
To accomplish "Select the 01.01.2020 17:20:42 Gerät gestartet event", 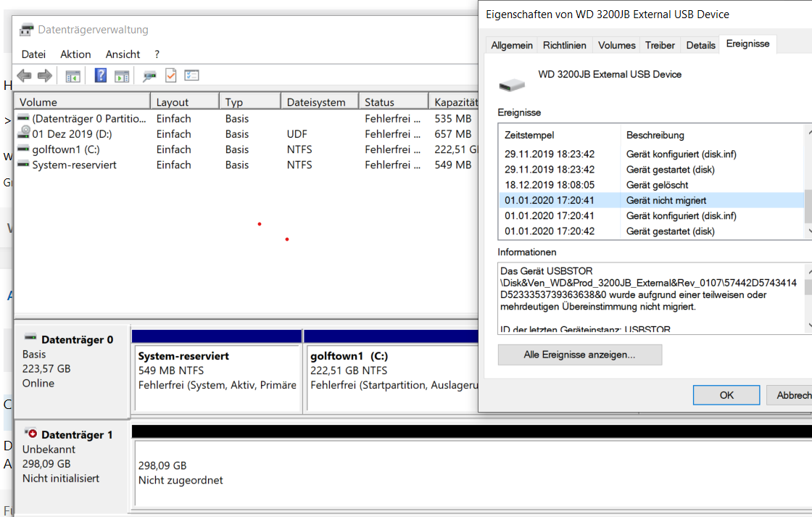I will pos(652,231).
